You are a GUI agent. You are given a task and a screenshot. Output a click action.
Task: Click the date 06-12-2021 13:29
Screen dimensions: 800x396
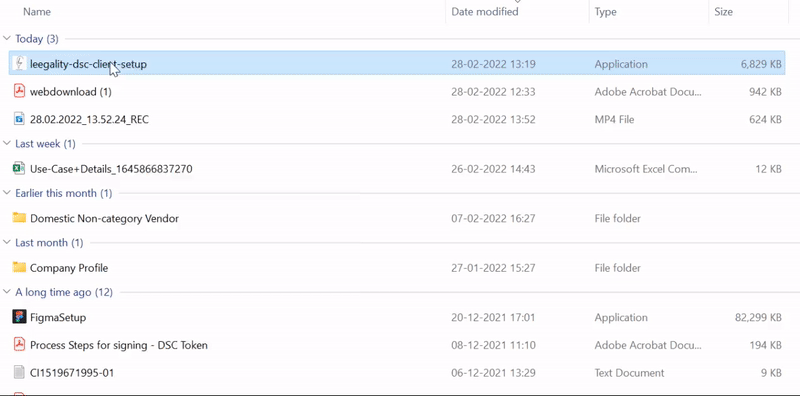coord(493,373)
